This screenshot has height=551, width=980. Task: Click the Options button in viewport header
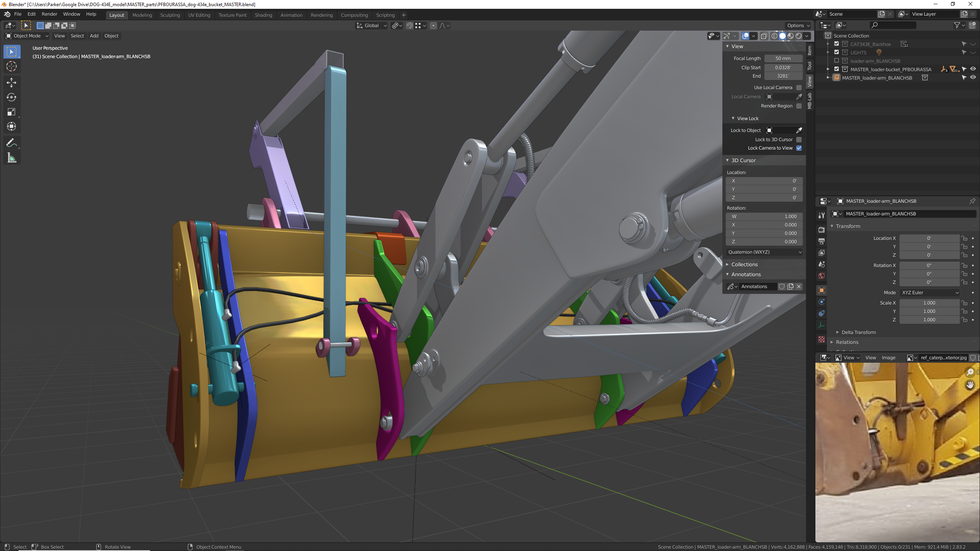coord(798,26)
